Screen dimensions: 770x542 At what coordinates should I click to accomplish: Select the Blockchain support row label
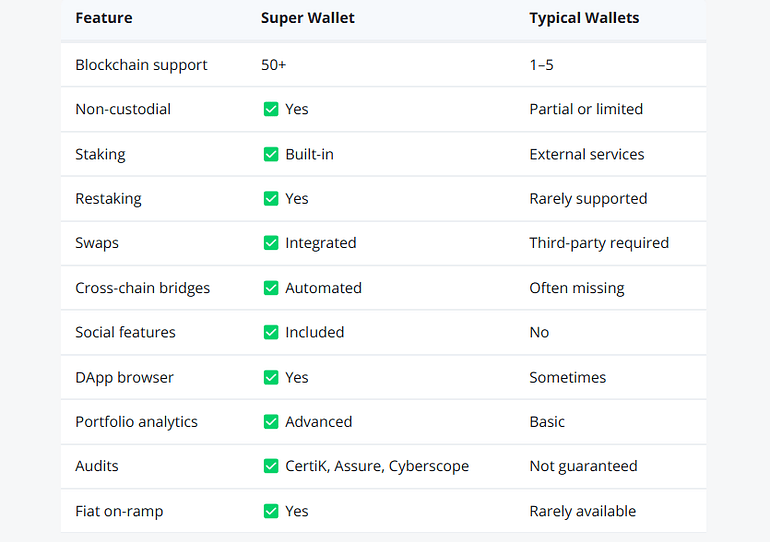(141, 65)
